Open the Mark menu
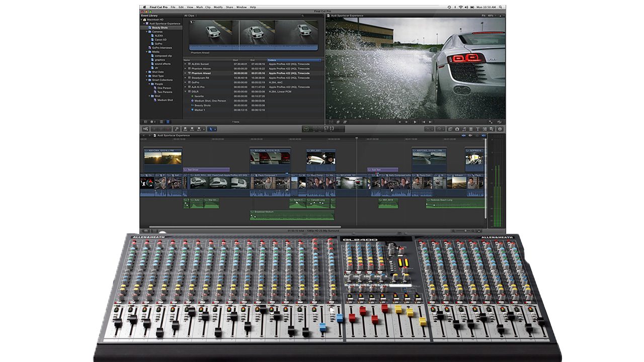Image resolution: width=644 pixels, height=362 pixels. (200, 8)
